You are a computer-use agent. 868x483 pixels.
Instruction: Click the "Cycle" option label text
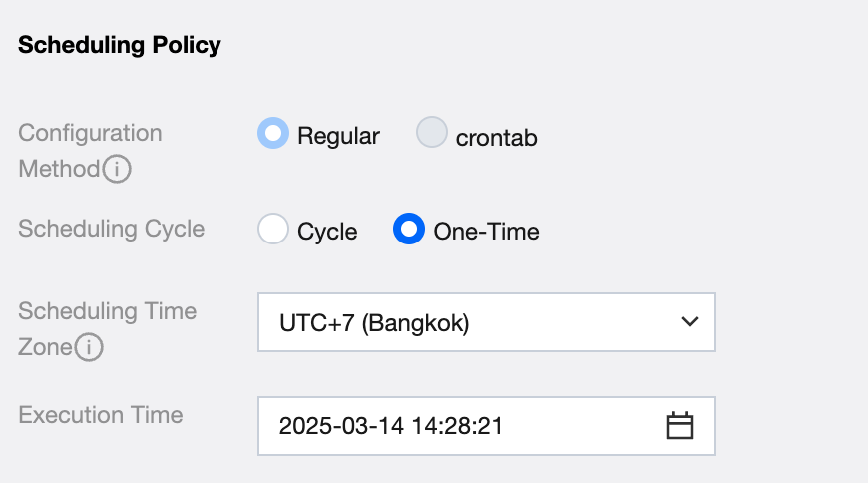[x=327, y=232]
